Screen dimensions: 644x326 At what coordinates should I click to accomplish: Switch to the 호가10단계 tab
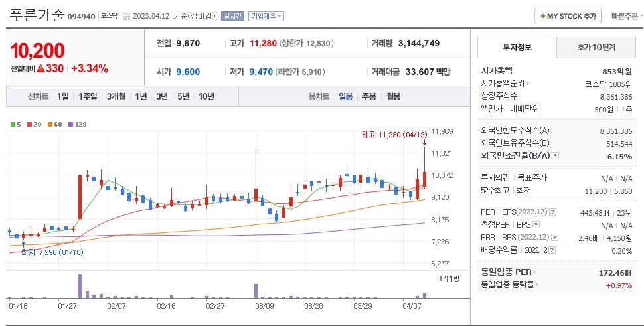coord(596,47)
